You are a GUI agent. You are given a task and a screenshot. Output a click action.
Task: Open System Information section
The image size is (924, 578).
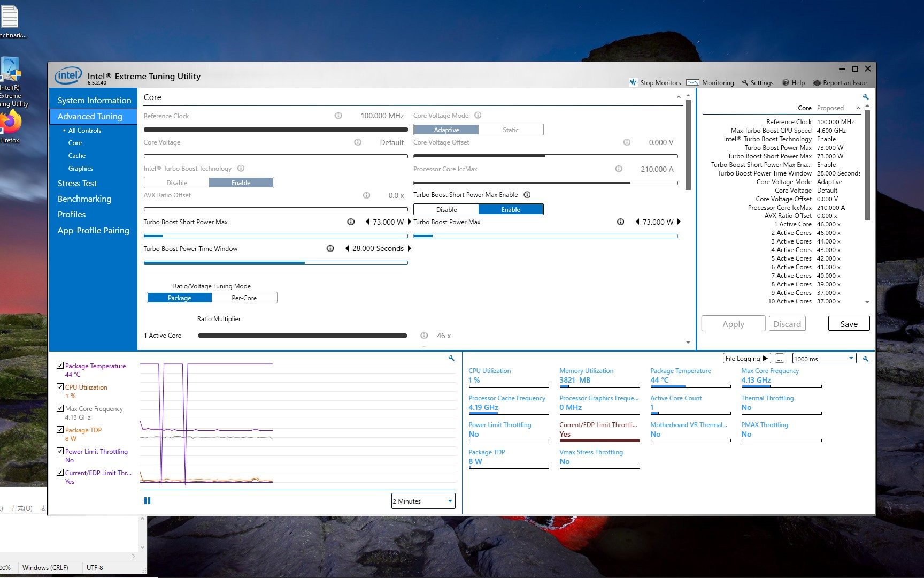pyautogui.click(x=94, y=100)
